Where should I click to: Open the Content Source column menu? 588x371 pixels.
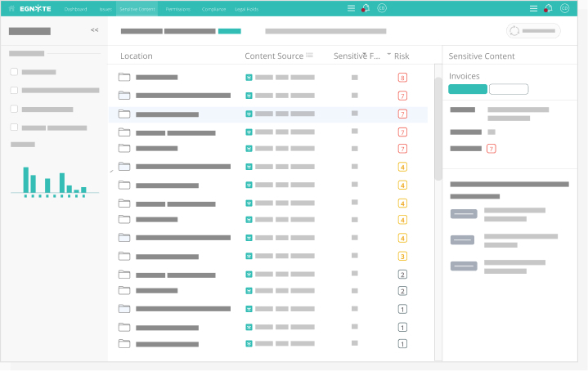[x=309, y=56]
